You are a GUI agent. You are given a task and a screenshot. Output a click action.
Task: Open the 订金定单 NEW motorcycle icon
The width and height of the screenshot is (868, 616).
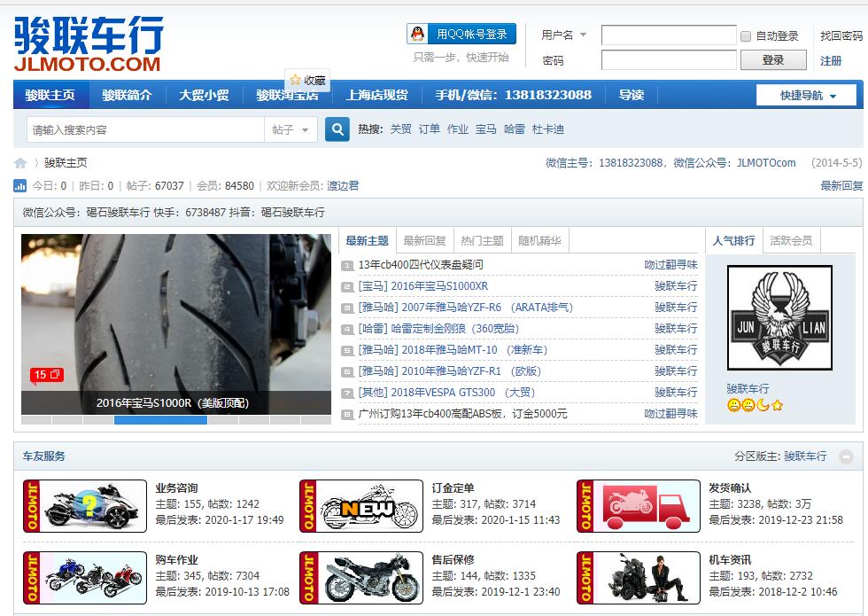tap(361, 506)
